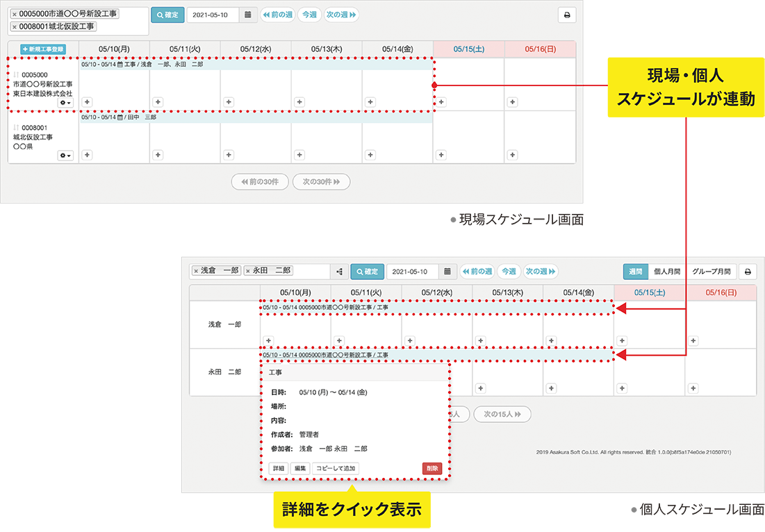Add entry on 05/11 for site 0005000

coord(158,102)
